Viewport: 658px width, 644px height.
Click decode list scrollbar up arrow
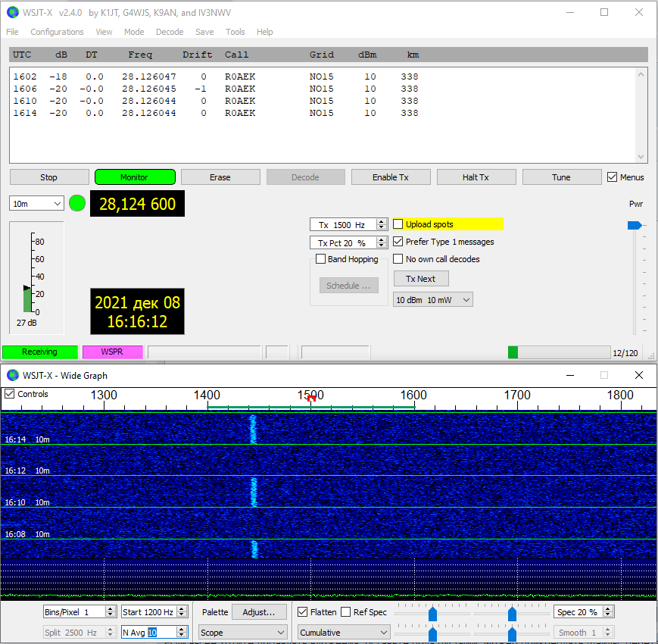[x=641, y=74]
